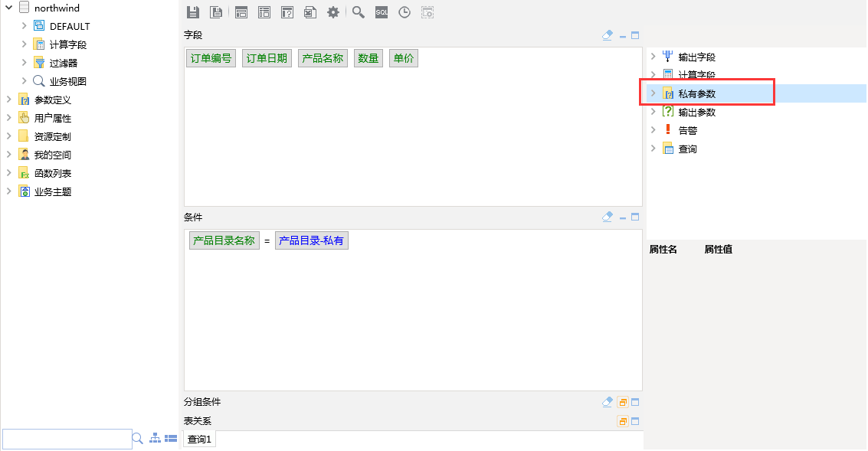This screenshot has width=868, height=451.
Task: Click the 数量 field chip
Action: point(368,58)
